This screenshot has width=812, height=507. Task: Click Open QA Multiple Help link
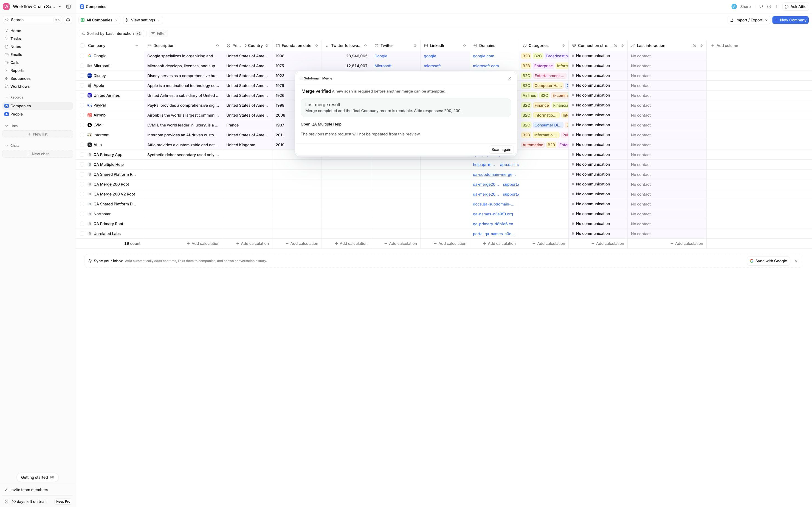[x=321, y=124]
